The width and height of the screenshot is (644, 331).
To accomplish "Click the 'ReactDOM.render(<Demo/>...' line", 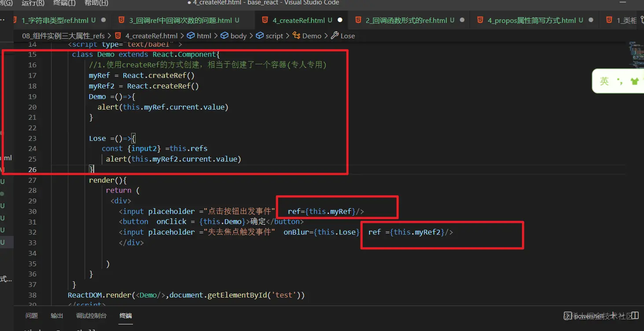I will point(186,295).
